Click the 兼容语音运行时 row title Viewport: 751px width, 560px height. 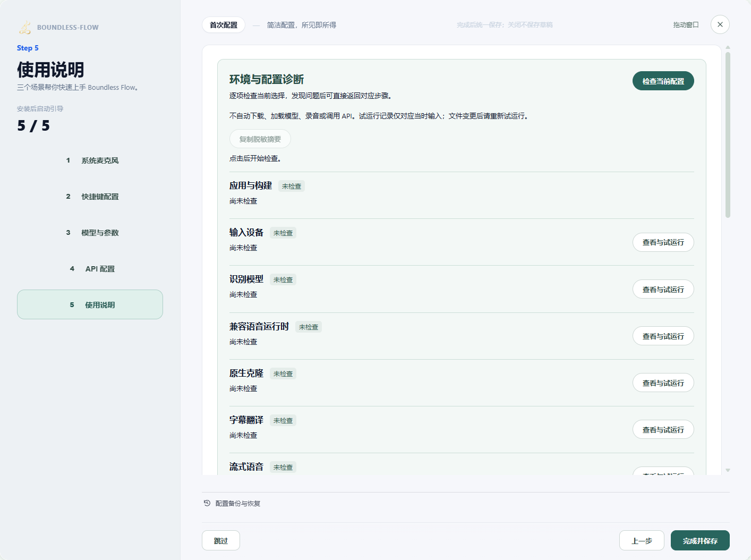coord(259,326)
